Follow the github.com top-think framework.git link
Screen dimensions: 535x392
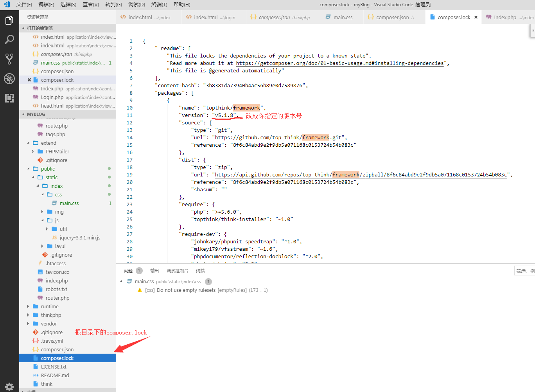(x=278, y=138)
